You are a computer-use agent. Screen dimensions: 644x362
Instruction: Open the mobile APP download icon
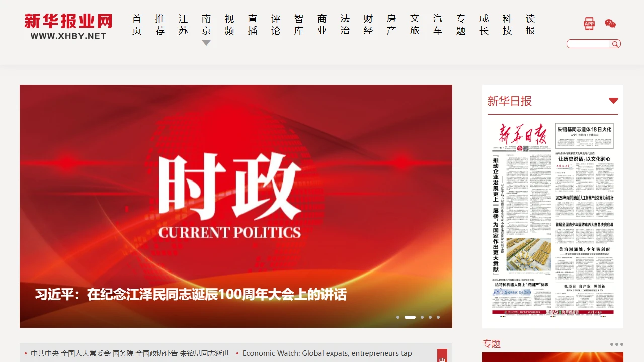pyautogui.click(x=589, y=24)
